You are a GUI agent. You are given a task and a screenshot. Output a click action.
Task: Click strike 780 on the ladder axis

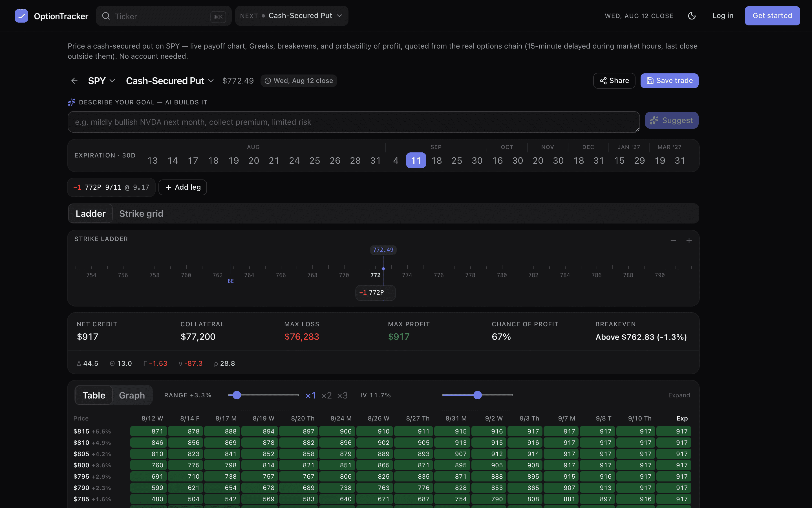tap(502, 275)
